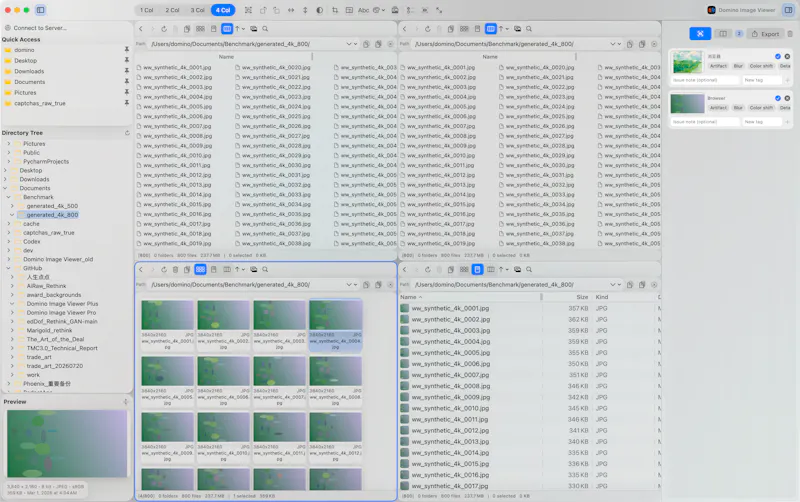Toggle the right inspector panel icon

(788, 10)
